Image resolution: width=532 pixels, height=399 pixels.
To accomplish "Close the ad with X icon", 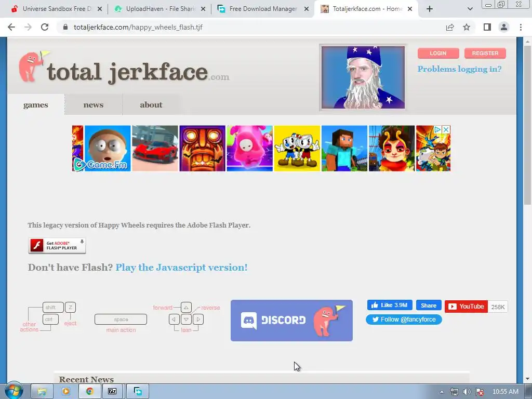I will [446, 129].
